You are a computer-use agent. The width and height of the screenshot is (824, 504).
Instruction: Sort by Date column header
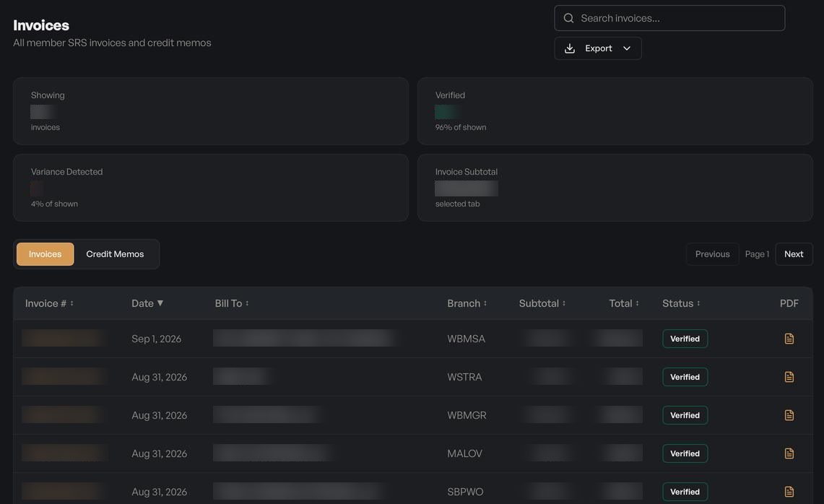pyautogui.click(x=147, y=304)
